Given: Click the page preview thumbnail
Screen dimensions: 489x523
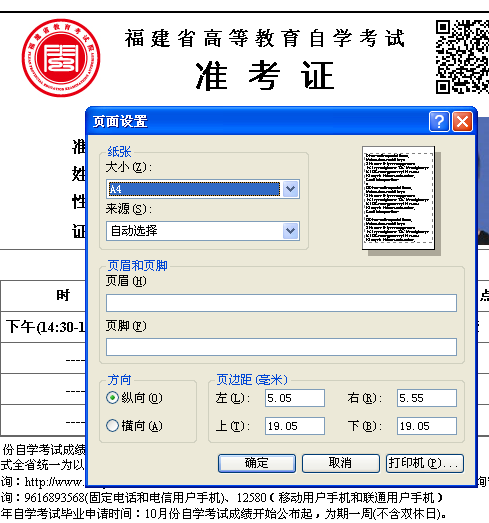Looking at the screenshot, I should click(x=398, y=198).
